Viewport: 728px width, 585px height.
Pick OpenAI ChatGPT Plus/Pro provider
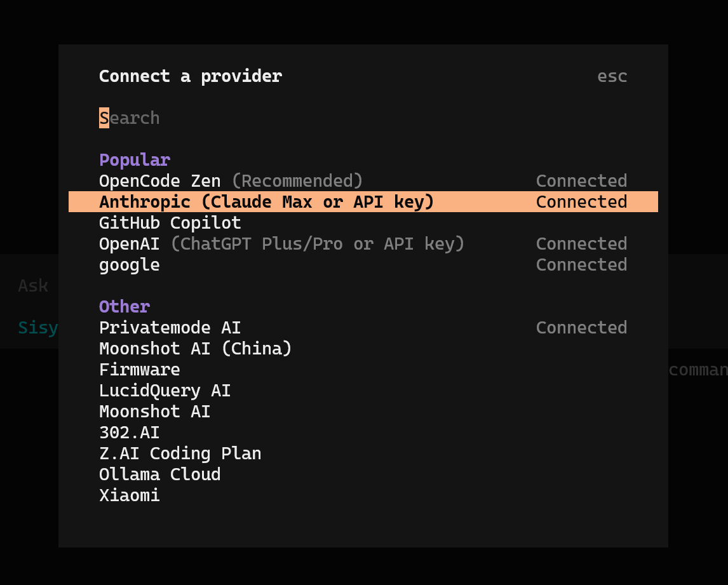pos(363,243)
